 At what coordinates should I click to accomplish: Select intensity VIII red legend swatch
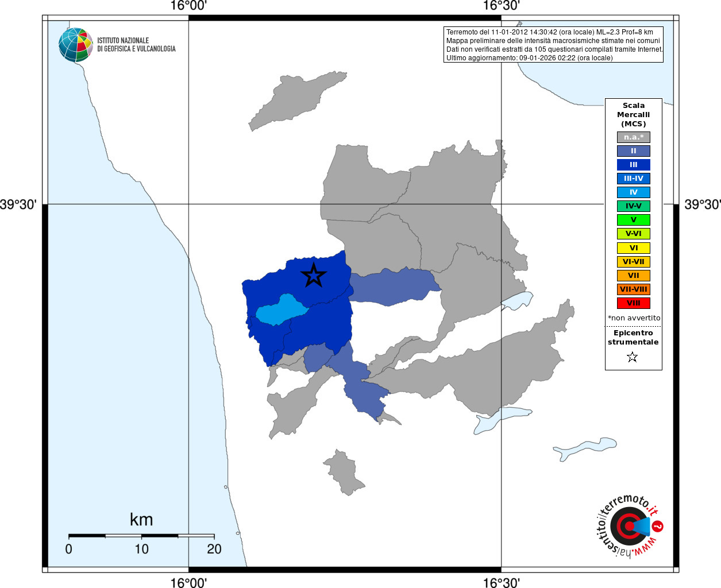(634, 303)
